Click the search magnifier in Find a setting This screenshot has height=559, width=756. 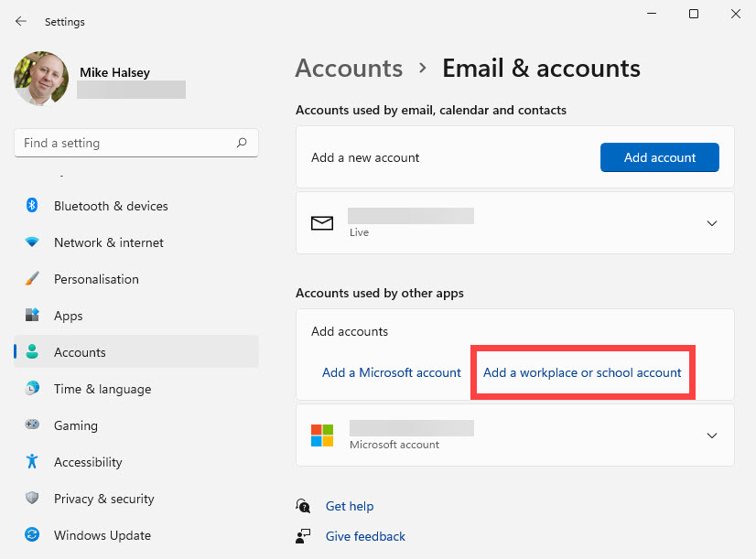coord(242,143)
